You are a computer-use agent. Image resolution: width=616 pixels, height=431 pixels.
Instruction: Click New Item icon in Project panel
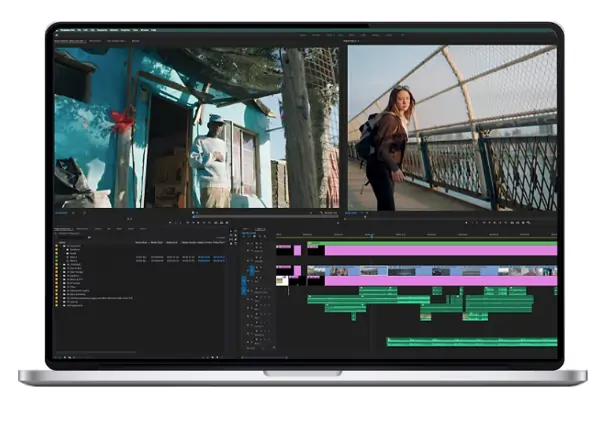coord(217,357)
